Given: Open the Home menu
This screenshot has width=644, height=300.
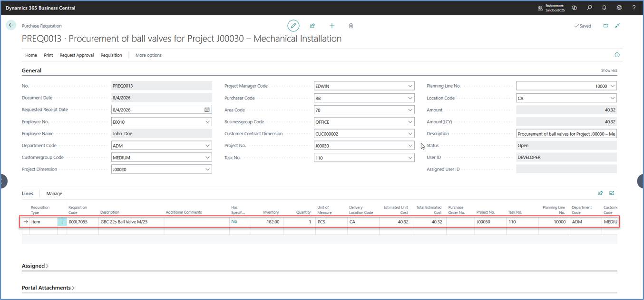Looking at the screenshot, I should point(31,55).
